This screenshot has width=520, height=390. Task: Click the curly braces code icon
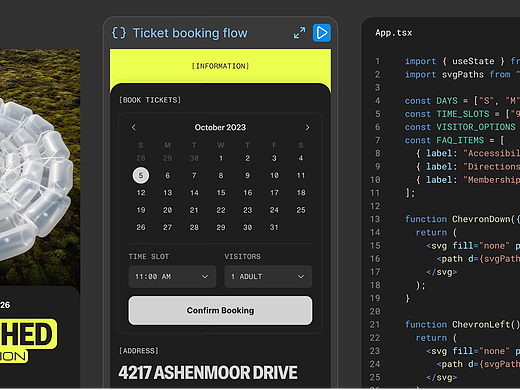point(119,33)
